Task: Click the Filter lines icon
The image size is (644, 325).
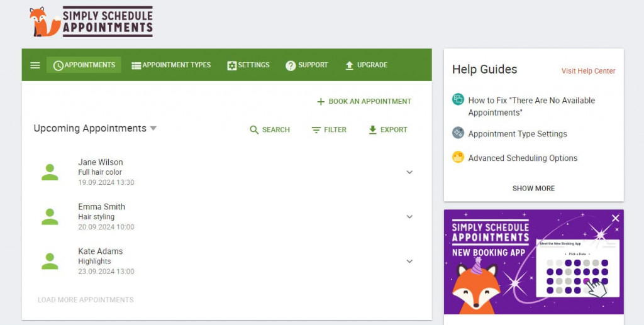Action: (x=316, y=130)
